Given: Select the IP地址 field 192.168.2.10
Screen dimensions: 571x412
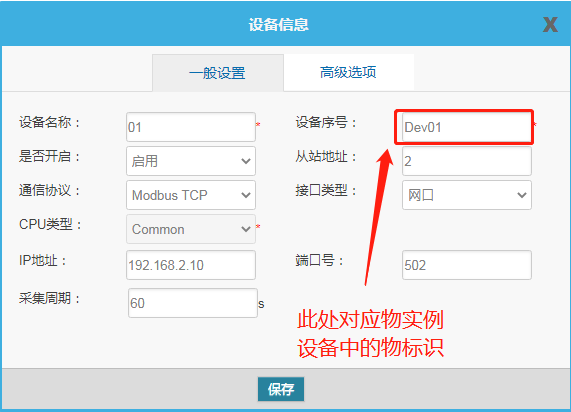Looking at the screenshot, I should pos(191,265).
